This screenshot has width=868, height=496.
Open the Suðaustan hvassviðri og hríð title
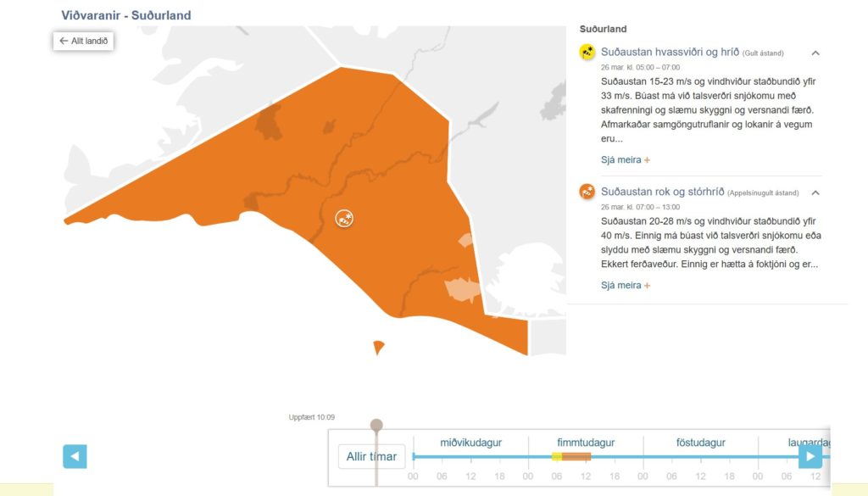click(670, 53)
